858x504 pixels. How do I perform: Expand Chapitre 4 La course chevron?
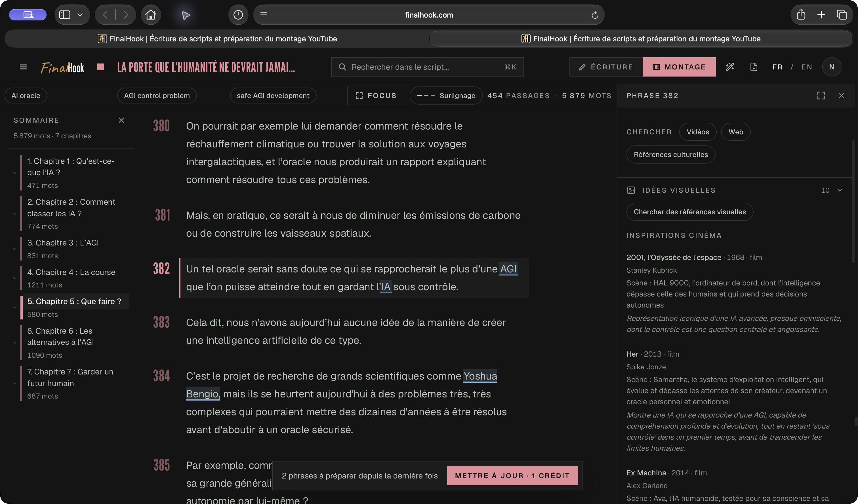(x=15, y=278)
